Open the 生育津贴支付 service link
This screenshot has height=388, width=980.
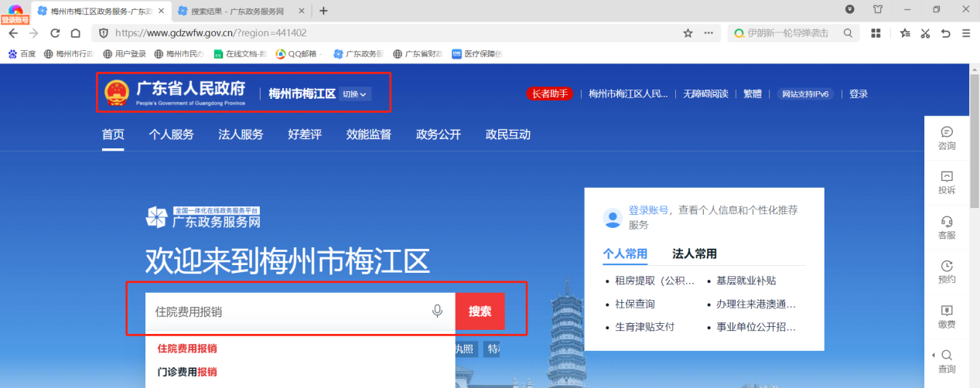click(x=644, y=327)
